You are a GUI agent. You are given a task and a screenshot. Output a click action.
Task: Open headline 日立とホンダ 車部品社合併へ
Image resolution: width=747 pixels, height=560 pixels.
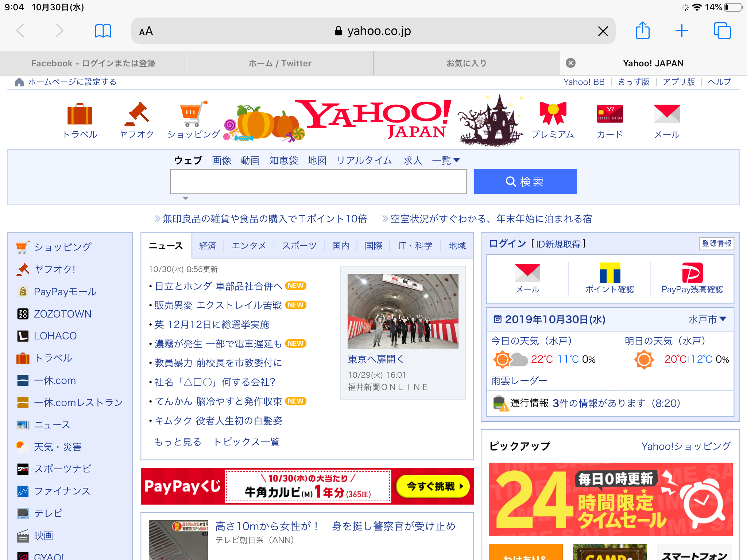[x=218, y=286]
